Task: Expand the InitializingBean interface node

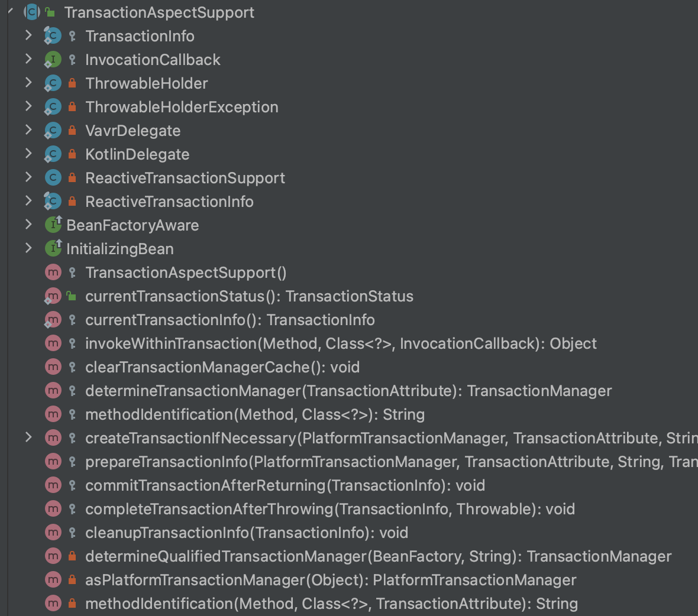Action: pyautogui.click(x=28, y=248)
